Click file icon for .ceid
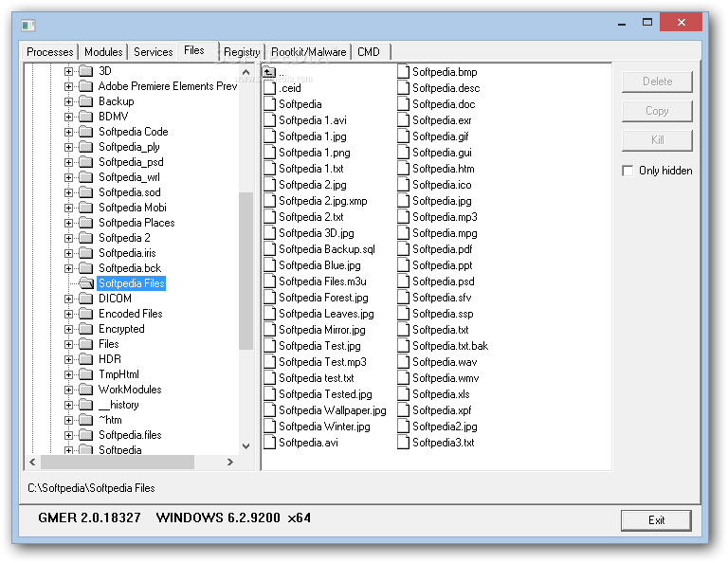Screen dimensions: 728x563 [270, 88]
